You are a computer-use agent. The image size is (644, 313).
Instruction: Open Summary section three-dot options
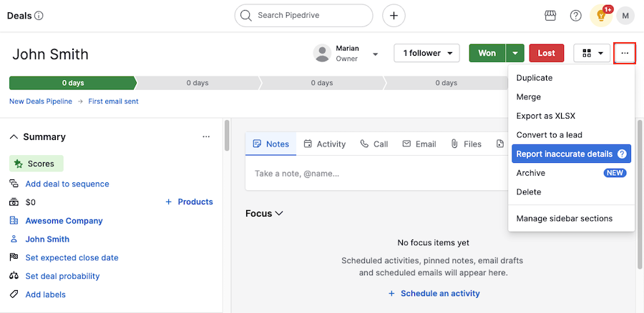pos(206,136)
